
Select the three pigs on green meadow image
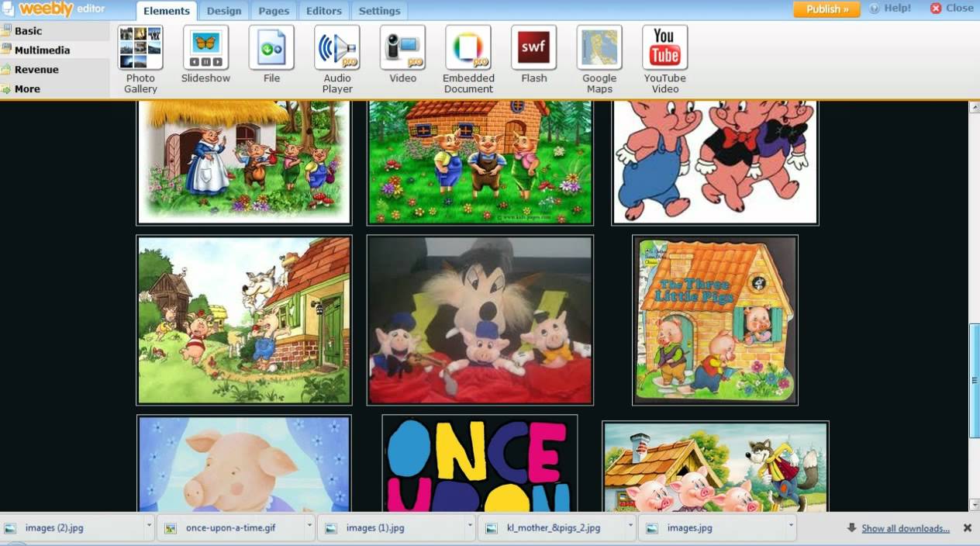(480, 161)
